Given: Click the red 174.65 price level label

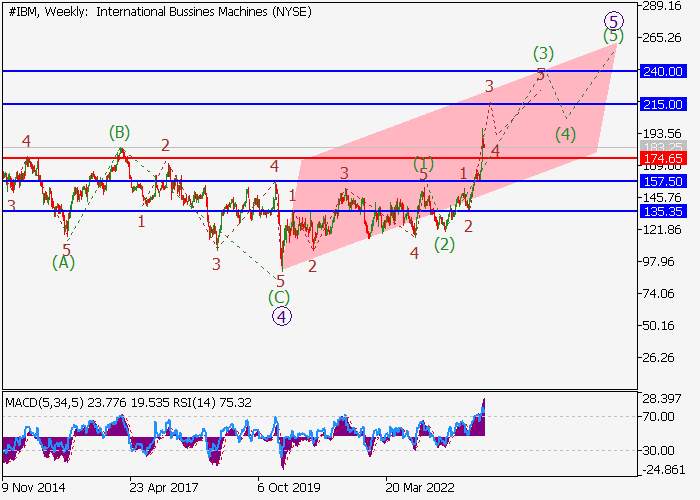Looking at the screenshot, I should (x=663, y=158).
